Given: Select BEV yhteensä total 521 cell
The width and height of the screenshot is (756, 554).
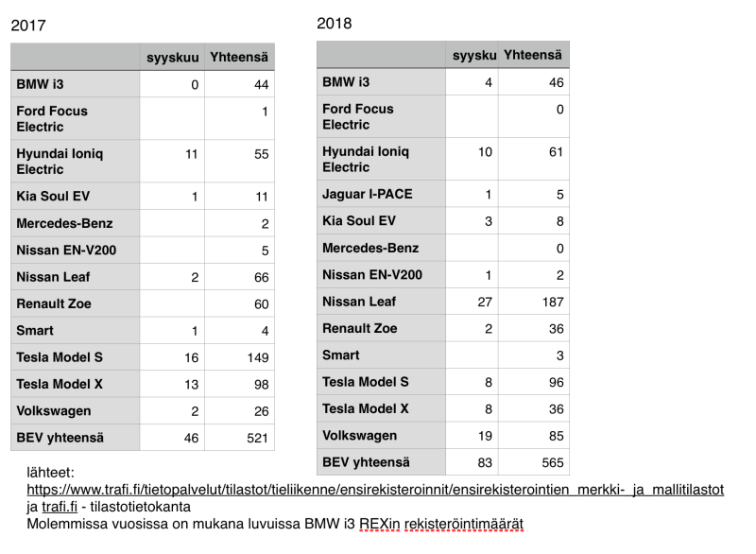Looking at the screenshot, I should click(x=240, y=439).
